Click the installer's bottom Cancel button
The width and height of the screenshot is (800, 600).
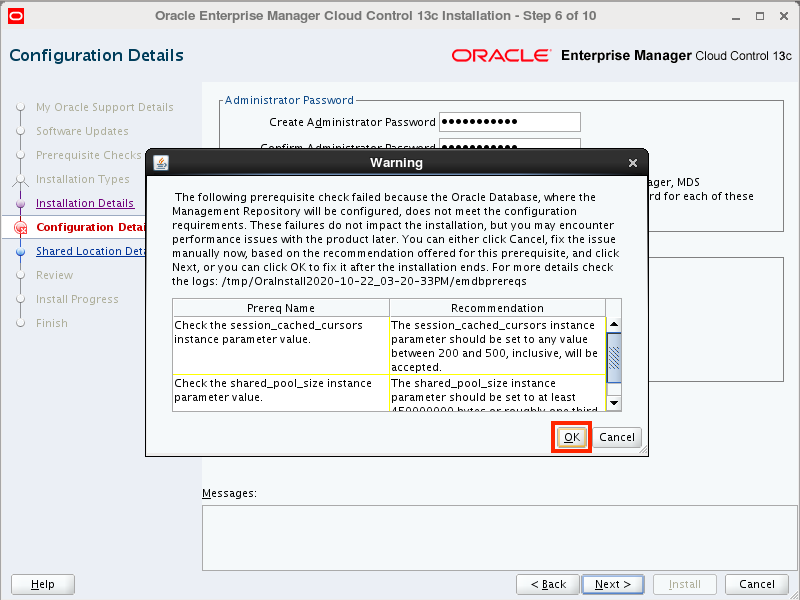click(x=757, y=584)
